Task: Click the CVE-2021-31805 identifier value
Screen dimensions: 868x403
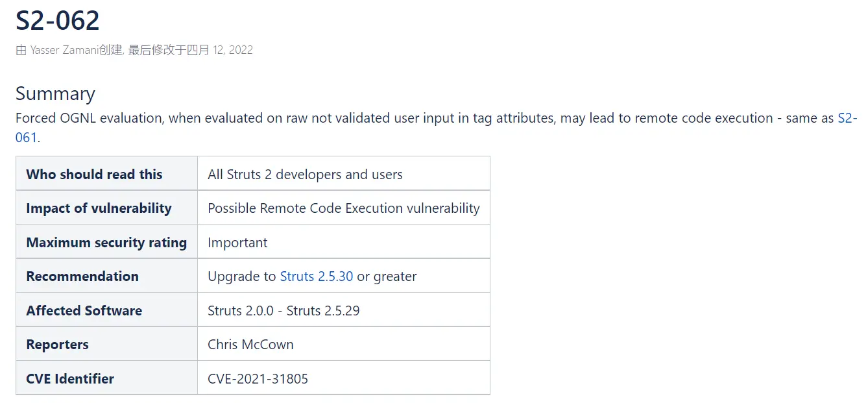Action: point(258,379)
